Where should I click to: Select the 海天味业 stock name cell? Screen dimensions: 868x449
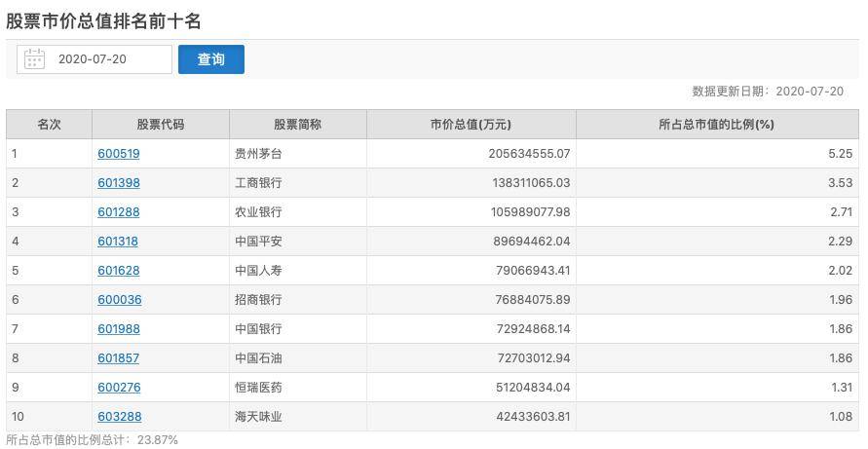click(258, 417)
